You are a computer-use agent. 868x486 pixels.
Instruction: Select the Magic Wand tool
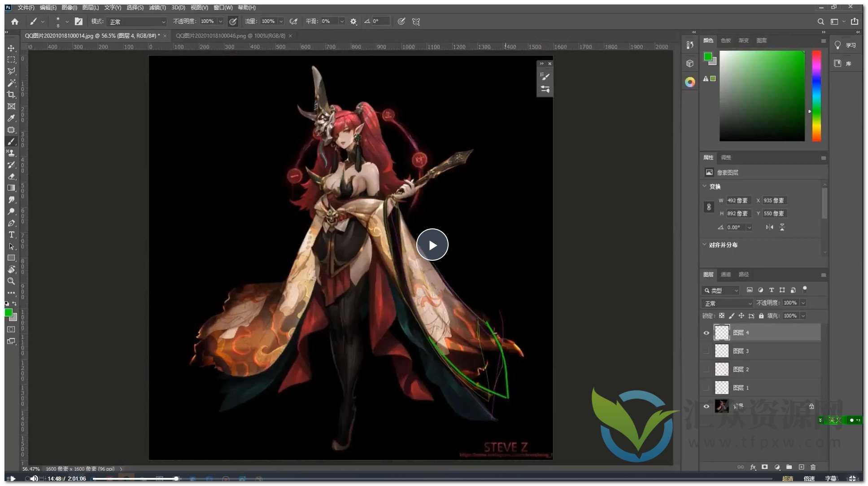[11, 83]
